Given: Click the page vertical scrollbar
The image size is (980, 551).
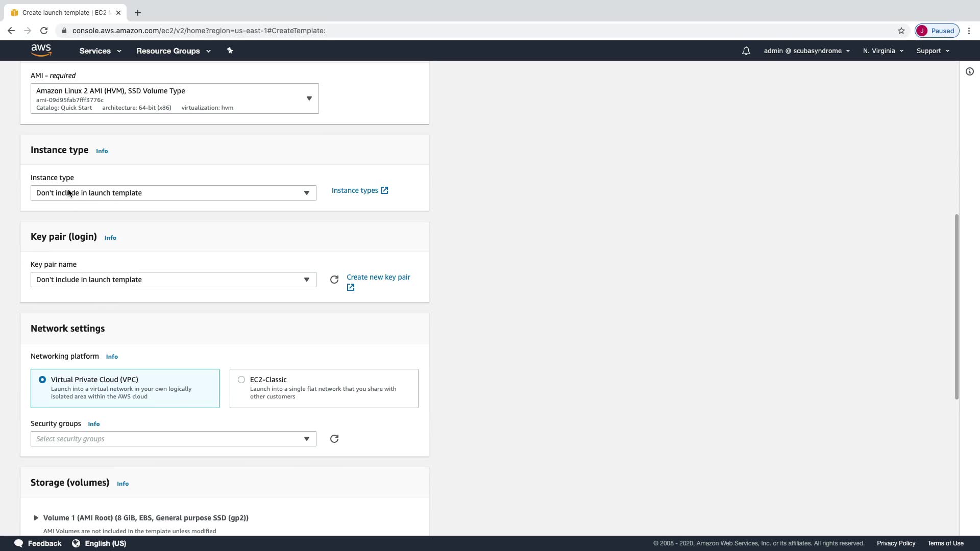Looking at the screenshot, I should 957,306.
